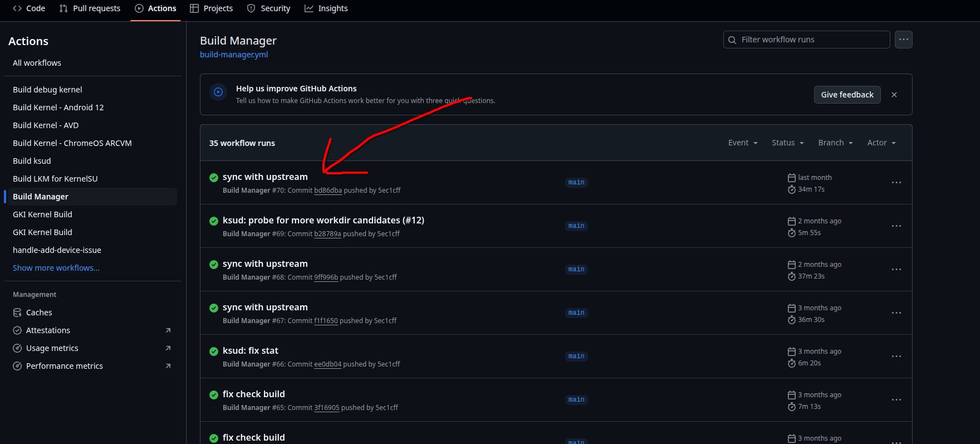
Task: Dismiss the GitHub Actions feedback banner
Action: pyautogui.click(x=894, y=95)
